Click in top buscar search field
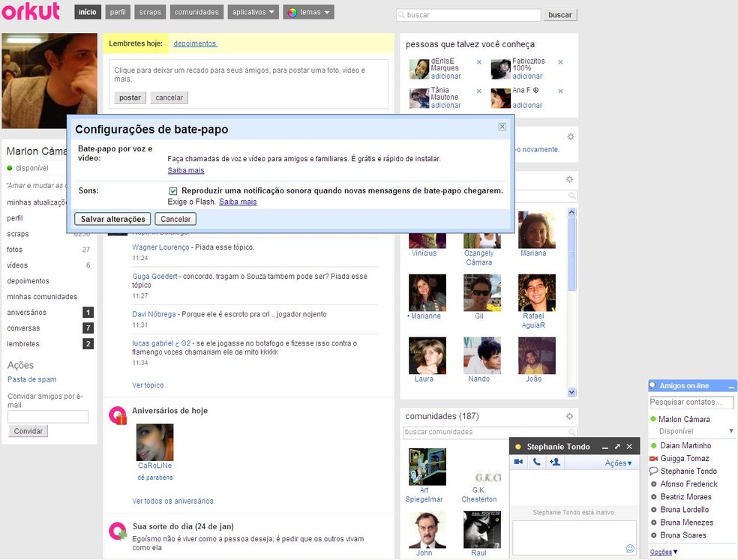 point(468,15)
